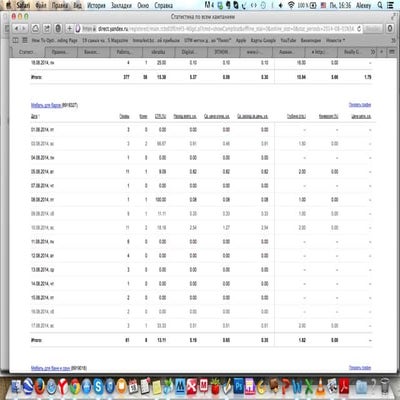Screen dimensions: 400x400
Task: Open VLC cone icon in Dock
Action: [320, 387]
